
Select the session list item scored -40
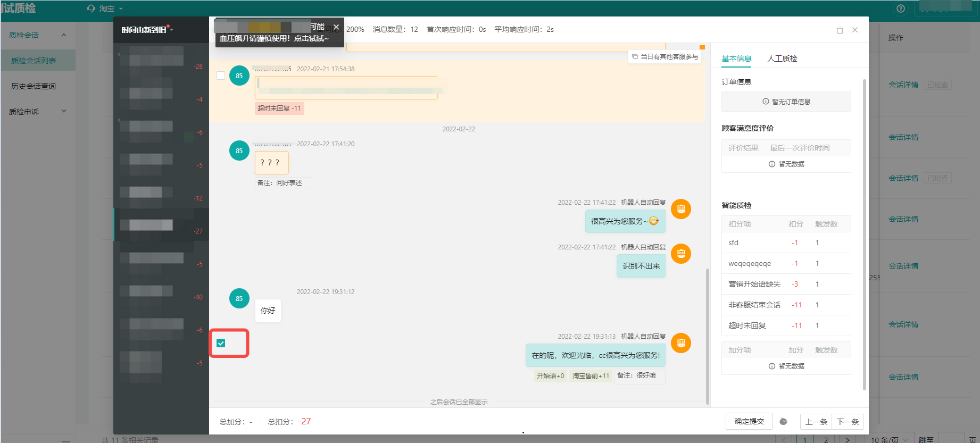click(161, 290)
